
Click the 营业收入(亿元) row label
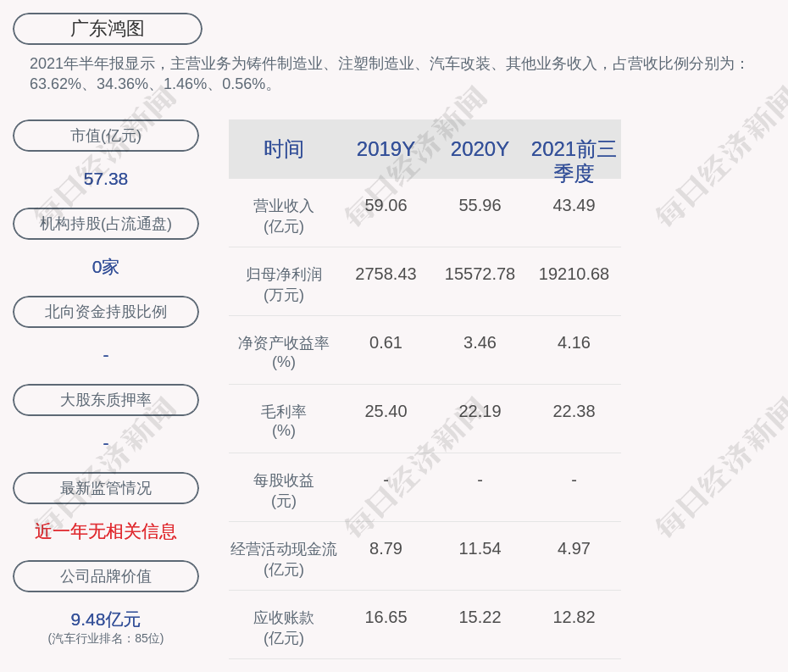pos(284,215)
